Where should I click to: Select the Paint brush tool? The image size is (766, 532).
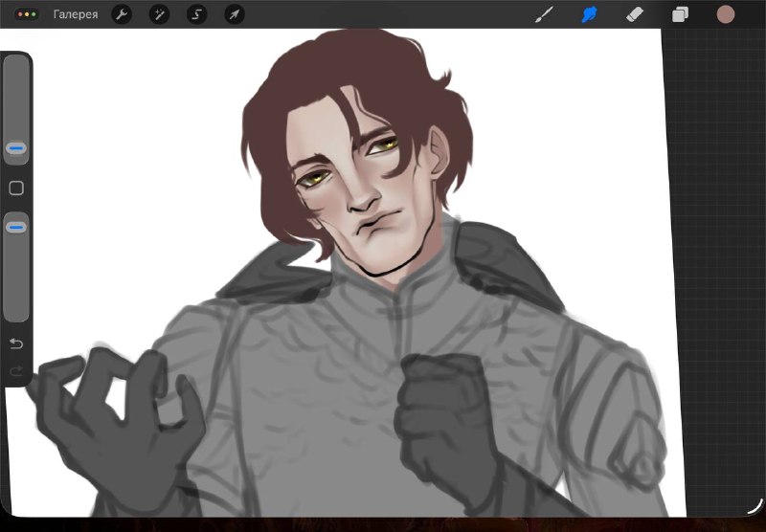544,14
